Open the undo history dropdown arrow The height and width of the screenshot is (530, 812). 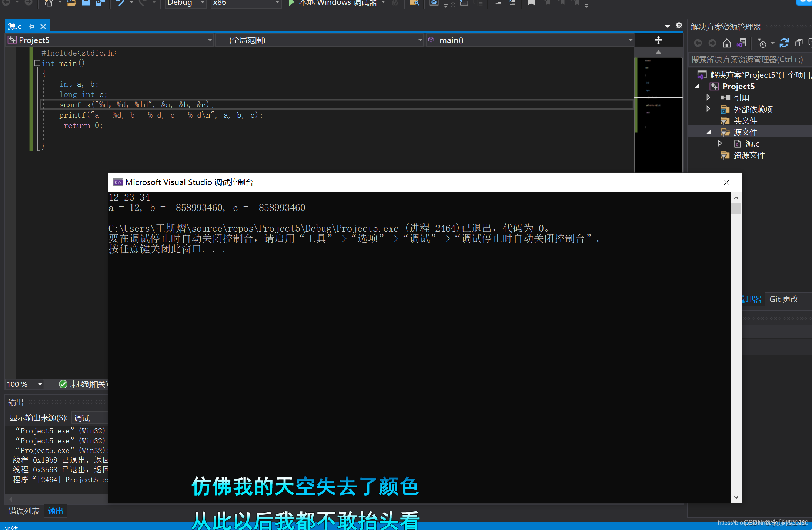coord(131,3)
